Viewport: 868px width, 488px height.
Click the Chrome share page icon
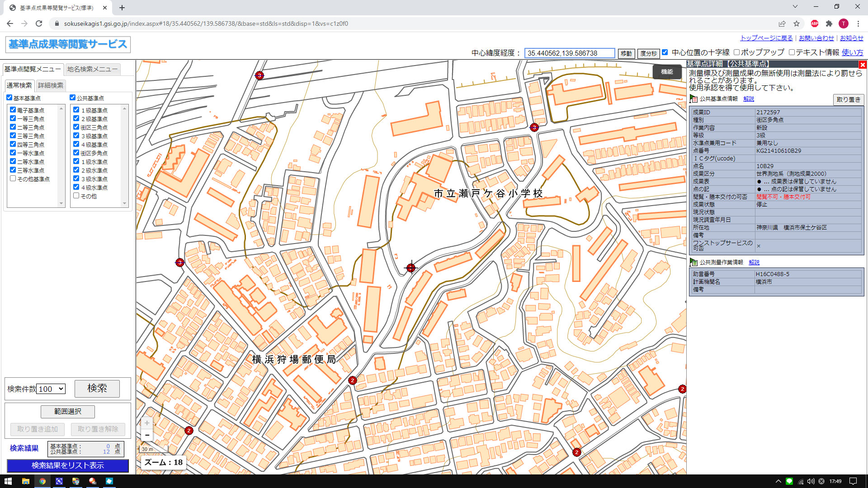click(x=782, y=23)
